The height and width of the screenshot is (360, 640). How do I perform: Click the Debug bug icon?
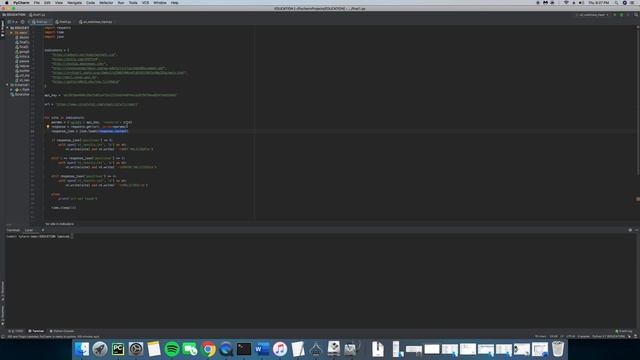click(x=622, y=15)
